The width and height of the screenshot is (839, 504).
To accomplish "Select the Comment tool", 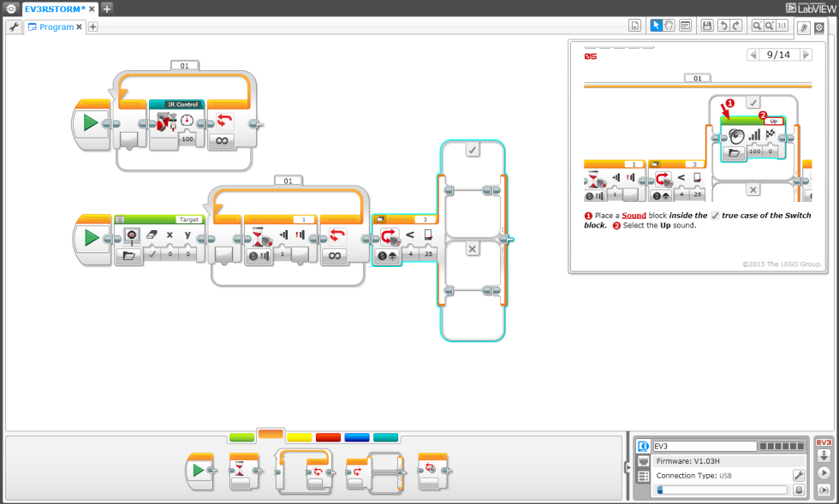I will [685, 26].
